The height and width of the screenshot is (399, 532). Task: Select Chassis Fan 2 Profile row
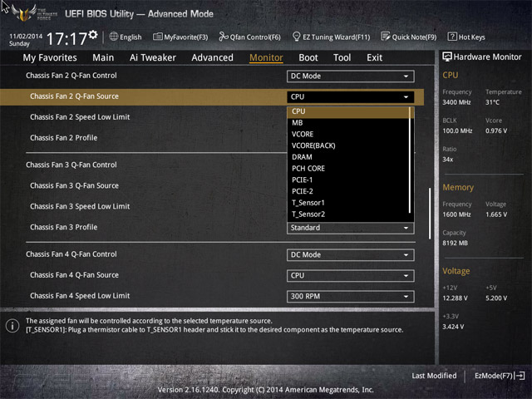[x=212, y=138]
